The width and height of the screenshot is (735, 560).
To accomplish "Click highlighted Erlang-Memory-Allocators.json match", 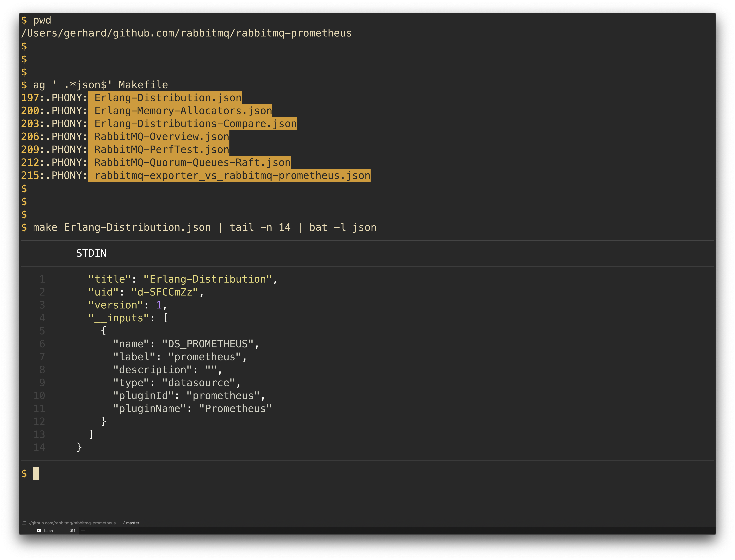I will click(x=183, y=111).
